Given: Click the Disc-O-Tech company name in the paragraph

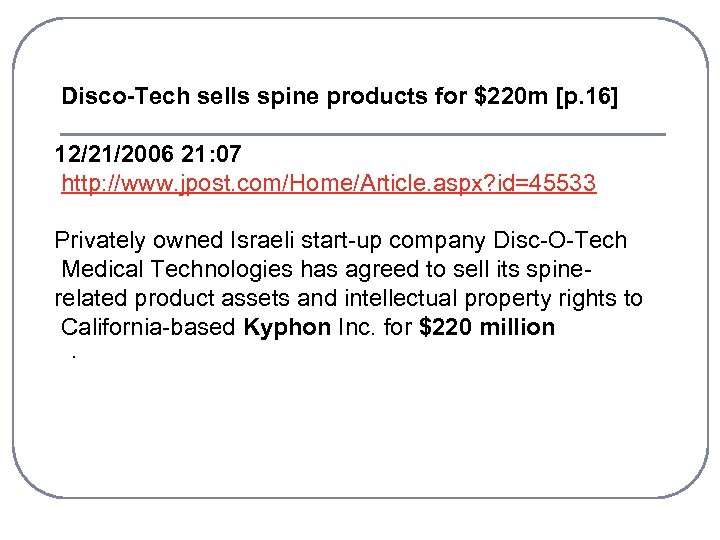Looking at the screenshot, I should pos(560,241).
